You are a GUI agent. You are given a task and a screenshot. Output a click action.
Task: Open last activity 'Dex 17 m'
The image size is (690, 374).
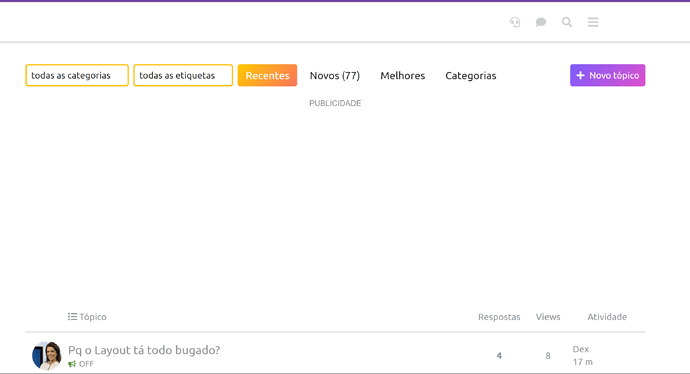click(583, 356)
